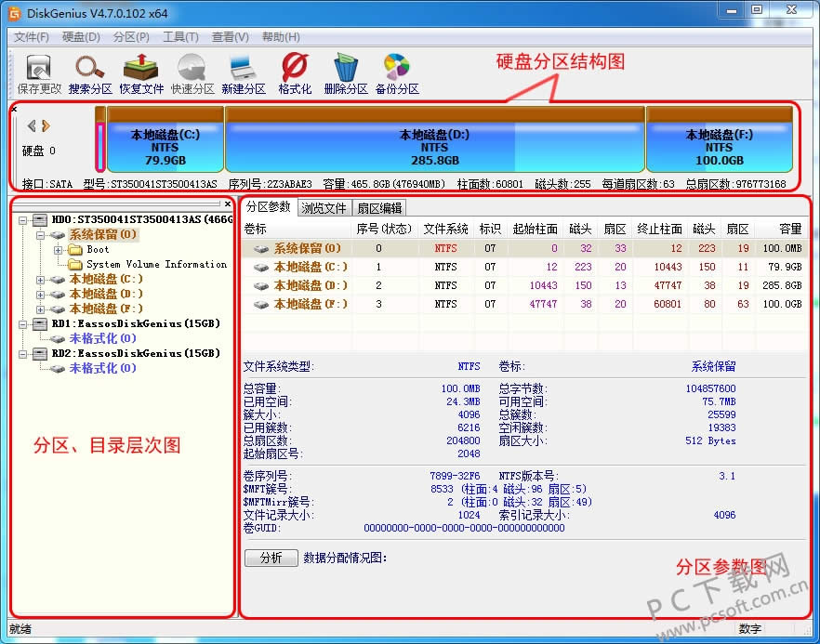Click the 本地磁盘 (F:) drive icon in tree
Screen dimensions: 820x644
[x=58, y=309]
